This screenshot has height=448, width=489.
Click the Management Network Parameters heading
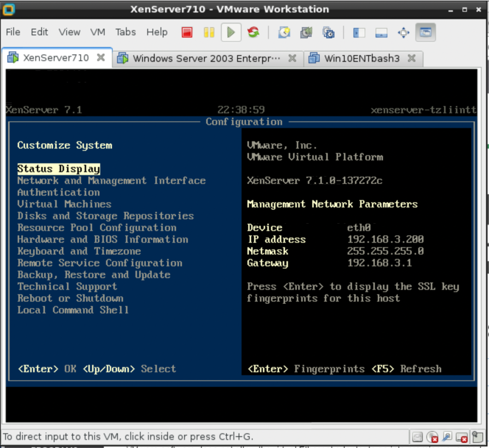coord(332,204)
